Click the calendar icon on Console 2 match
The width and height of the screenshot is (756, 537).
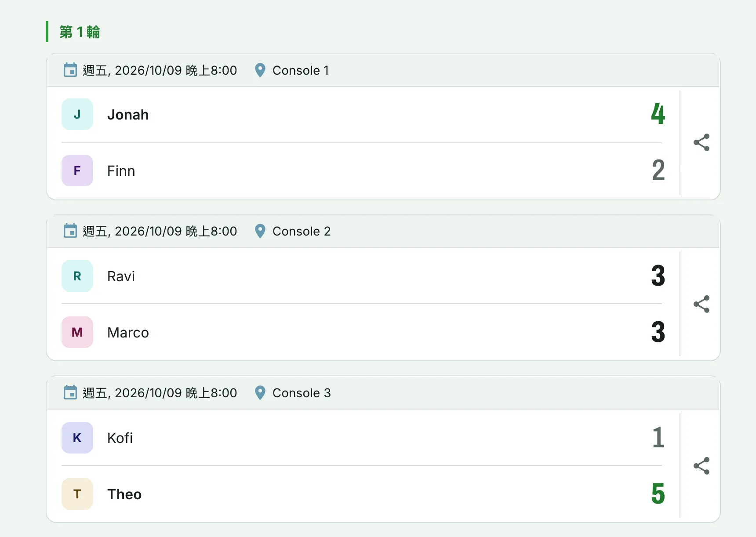point(70,231)
